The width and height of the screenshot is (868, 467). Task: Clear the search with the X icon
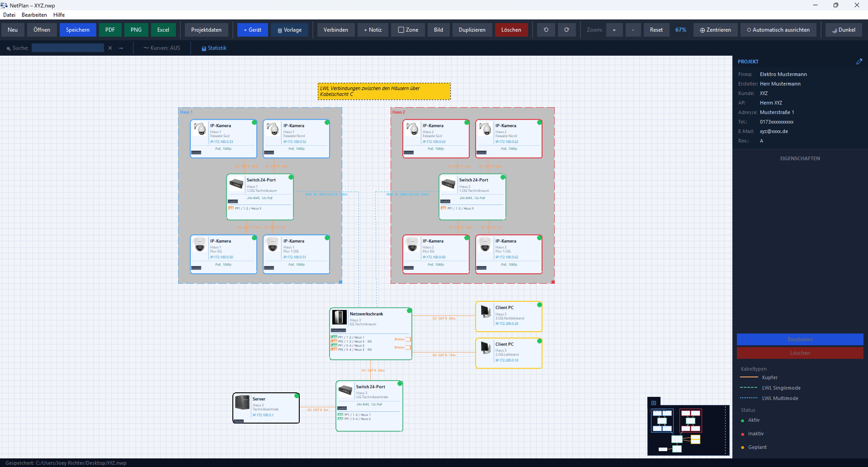110,48
